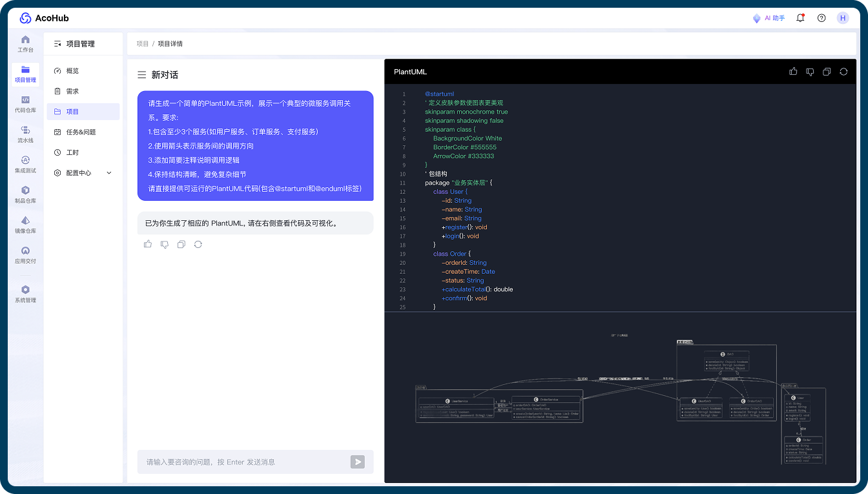Like the chat reply with thumbs up
This screenshot has height=494, width=868.
pos(148,244)
